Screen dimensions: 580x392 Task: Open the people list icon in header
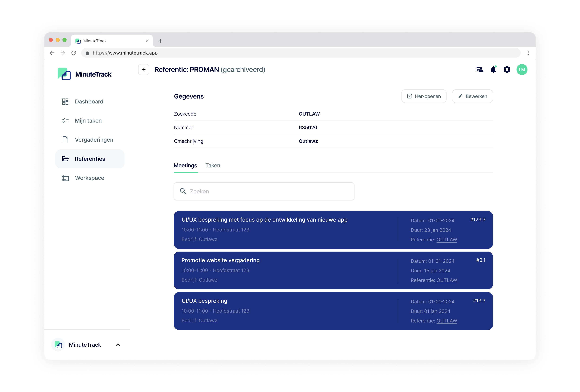(x=479, y=70)
